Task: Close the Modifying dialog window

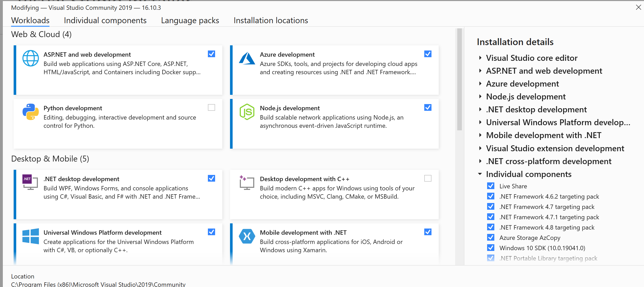Action: tap(638, 7)
